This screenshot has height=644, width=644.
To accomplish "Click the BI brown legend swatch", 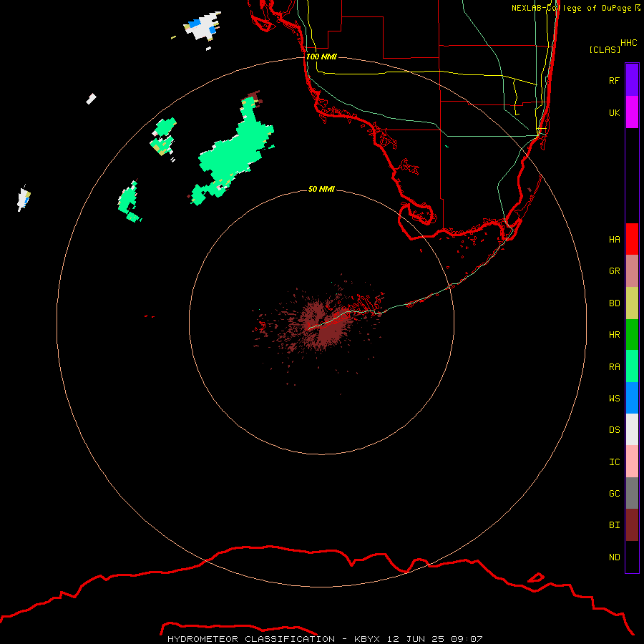I will (632, 525).
